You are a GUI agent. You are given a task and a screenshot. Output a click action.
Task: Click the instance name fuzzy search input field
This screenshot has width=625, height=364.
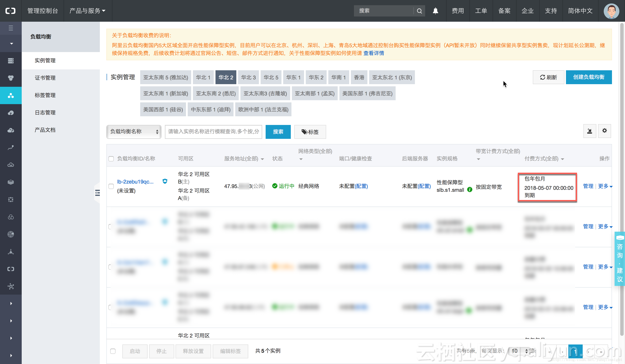(213, 132)
